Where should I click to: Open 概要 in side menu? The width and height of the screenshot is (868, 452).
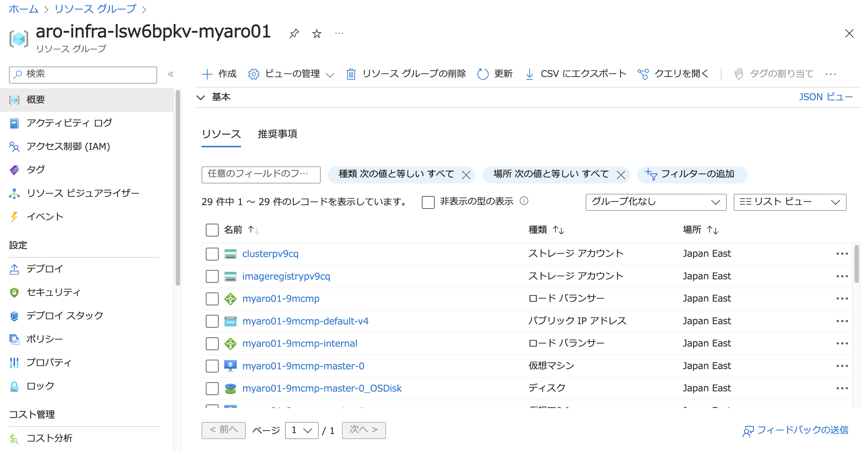click(x=87, y=100)
